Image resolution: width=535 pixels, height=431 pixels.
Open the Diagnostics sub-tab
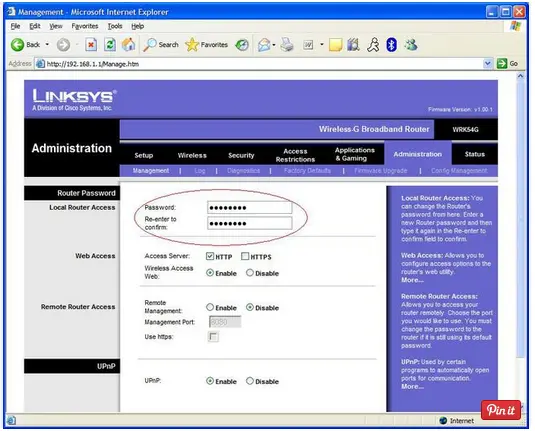click(243, 171)
